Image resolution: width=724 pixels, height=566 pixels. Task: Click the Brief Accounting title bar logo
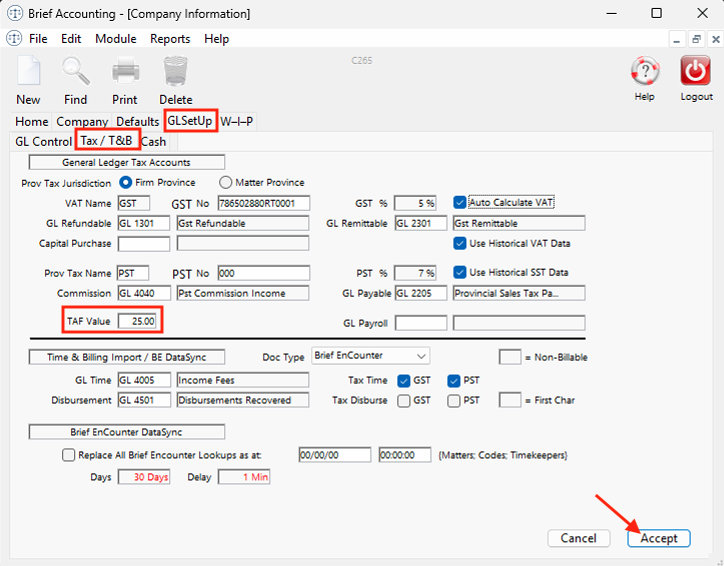pos(15,13)
